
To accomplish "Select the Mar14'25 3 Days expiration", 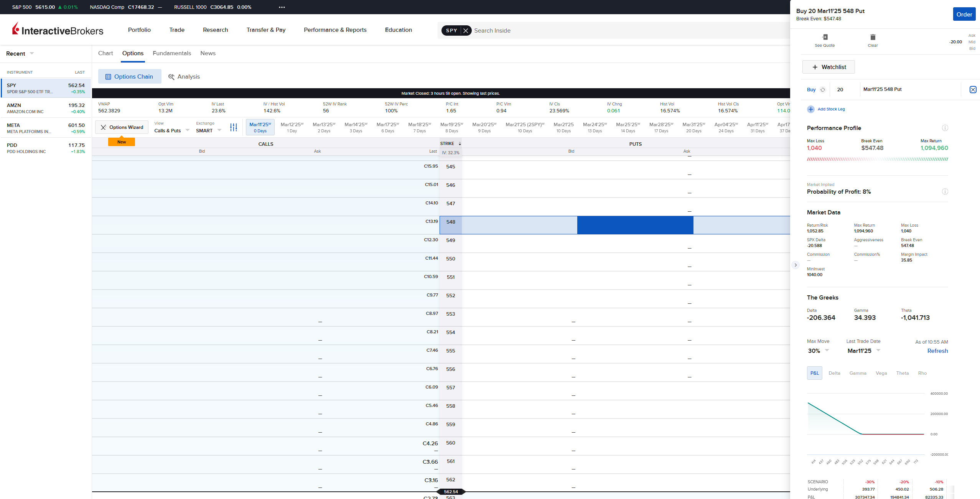I will tap(356, 127).
